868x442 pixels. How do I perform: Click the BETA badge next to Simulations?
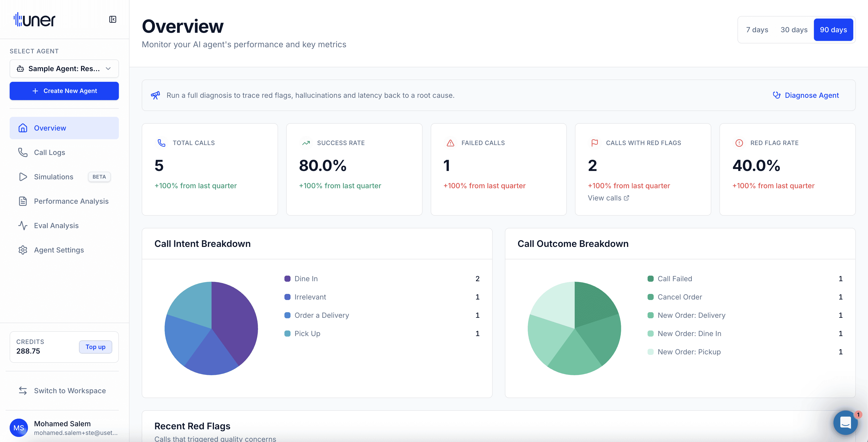point(99,177)
